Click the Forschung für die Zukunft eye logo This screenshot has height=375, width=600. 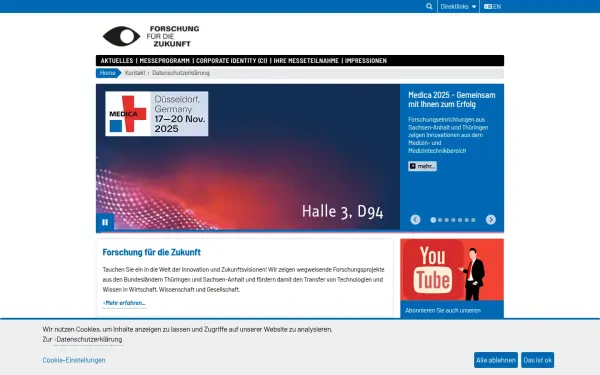[x=151, y=36]
